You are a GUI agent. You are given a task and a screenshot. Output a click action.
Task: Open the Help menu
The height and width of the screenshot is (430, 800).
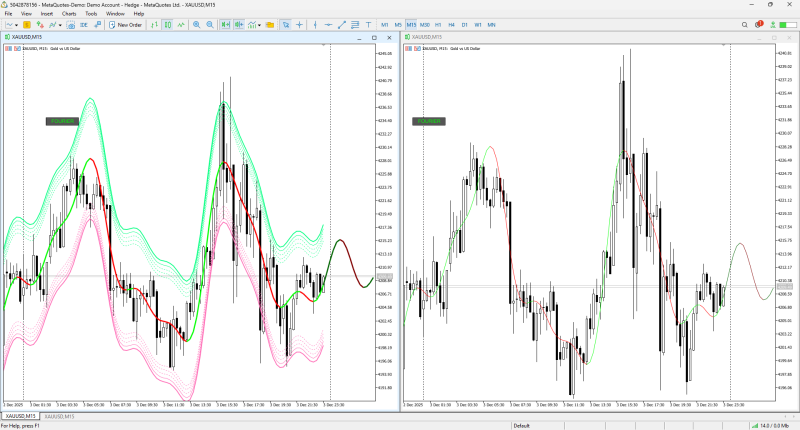click(x=139, y=14)
